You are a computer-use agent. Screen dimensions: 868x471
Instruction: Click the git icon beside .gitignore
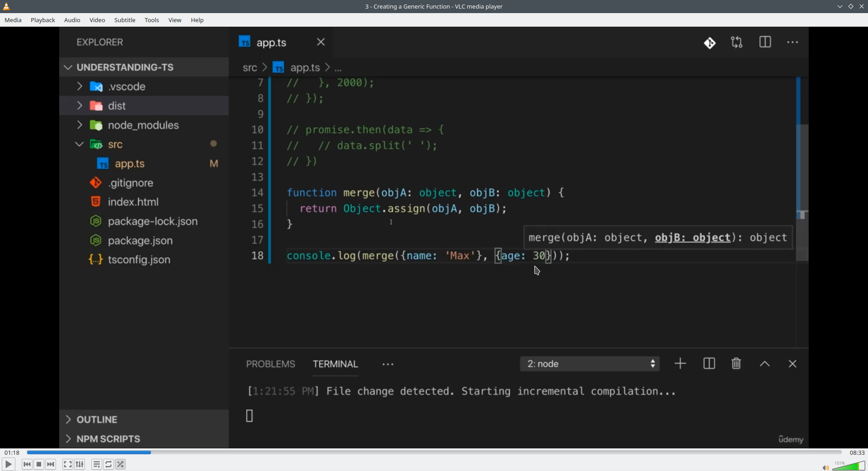[x=95, y=183]
